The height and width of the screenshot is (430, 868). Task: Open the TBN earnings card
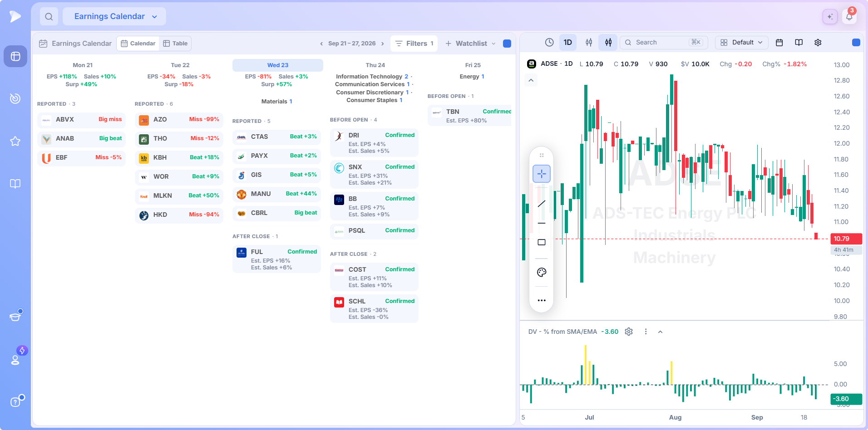[x=470, y=116]
